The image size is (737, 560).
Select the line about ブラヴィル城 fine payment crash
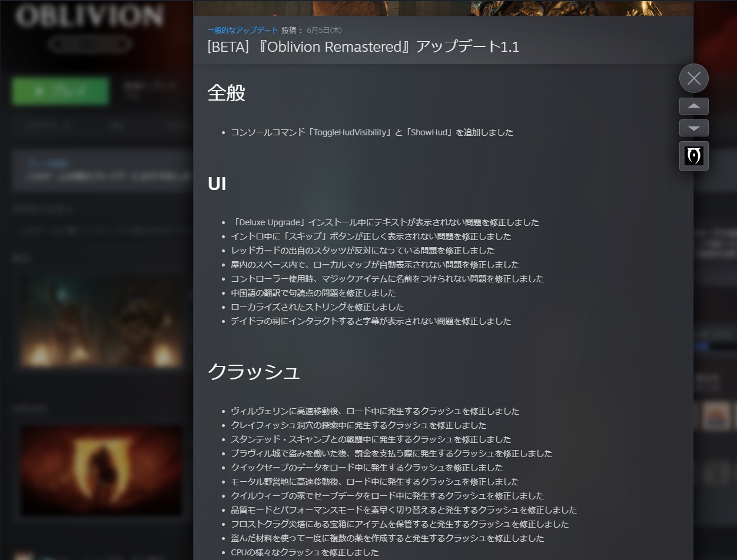(x=391, y=454)
